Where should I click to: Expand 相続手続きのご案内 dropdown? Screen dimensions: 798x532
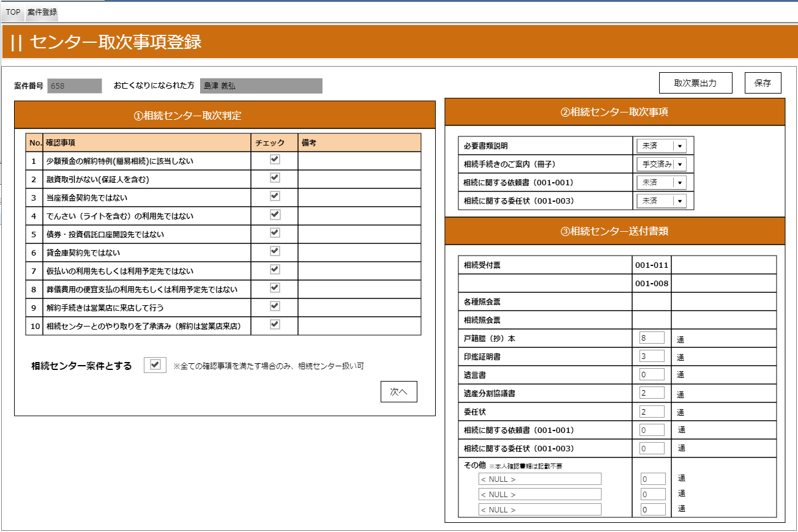click(x=679, y=164)
